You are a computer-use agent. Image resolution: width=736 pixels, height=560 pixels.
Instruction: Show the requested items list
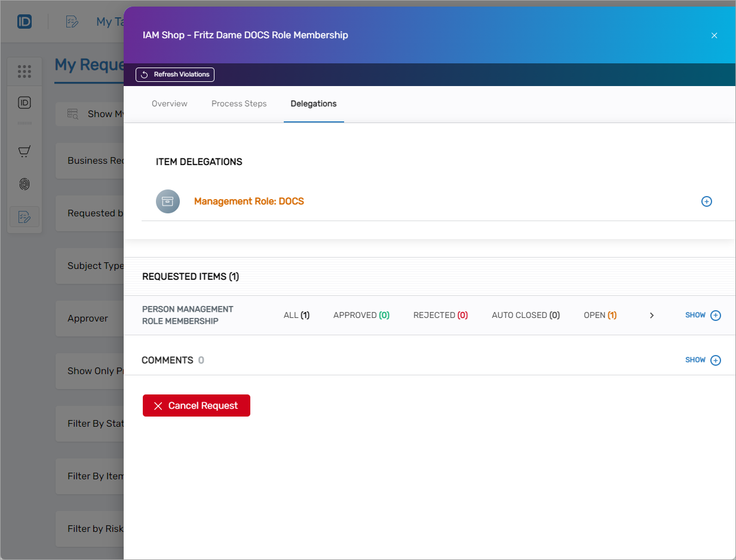point(703,316)
